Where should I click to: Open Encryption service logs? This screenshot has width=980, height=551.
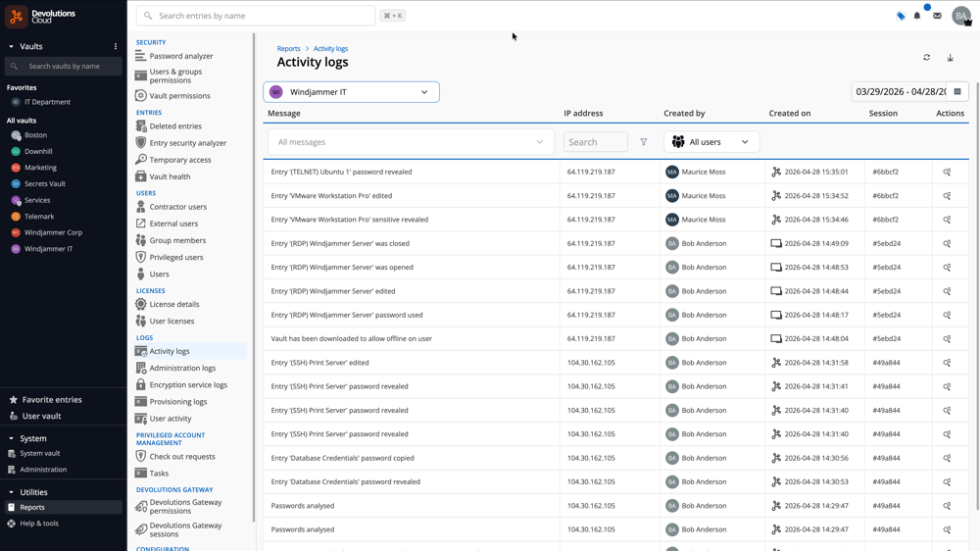click(188, 385)
